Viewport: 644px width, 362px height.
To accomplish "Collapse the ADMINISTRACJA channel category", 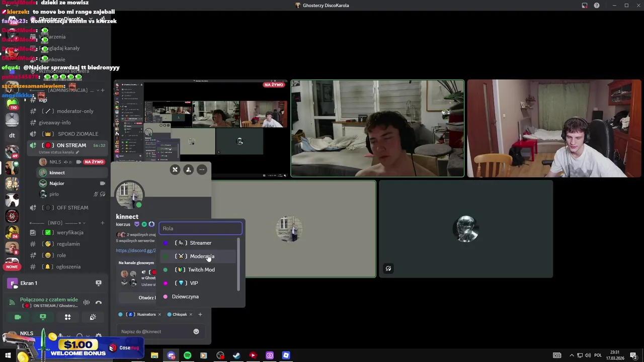I will pos(63,90).
